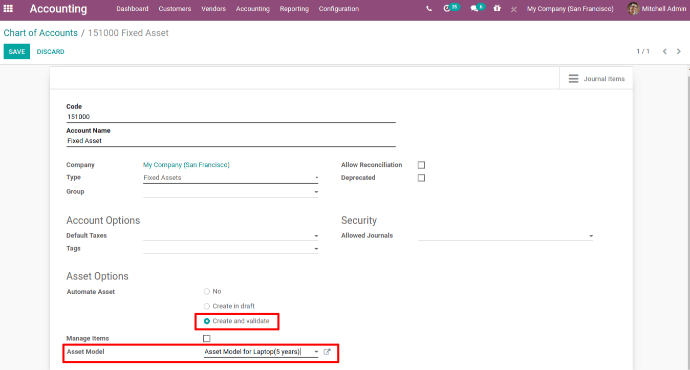The image size is (690, 370).
Task: Open the Allowed Journals dropdown
Action: coord(506,236)
